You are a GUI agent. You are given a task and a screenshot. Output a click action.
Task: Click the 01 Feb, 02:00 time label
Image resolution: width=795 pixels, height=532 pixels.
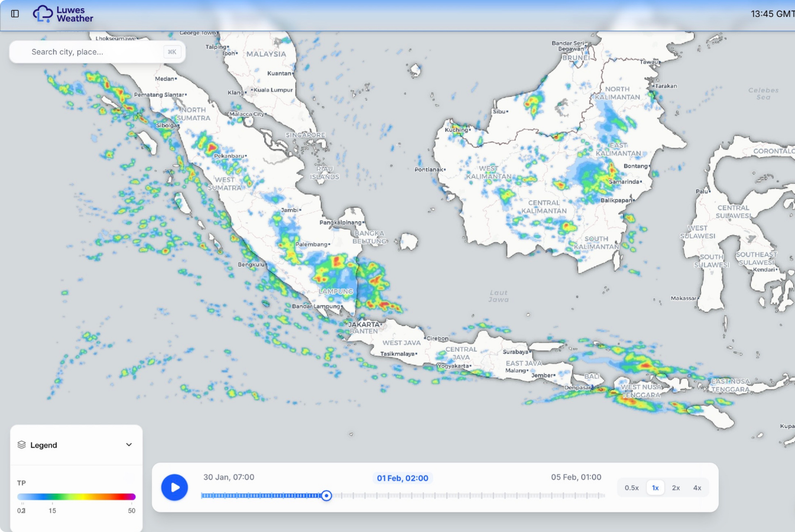pyautogui.click(x=403, y=478)
